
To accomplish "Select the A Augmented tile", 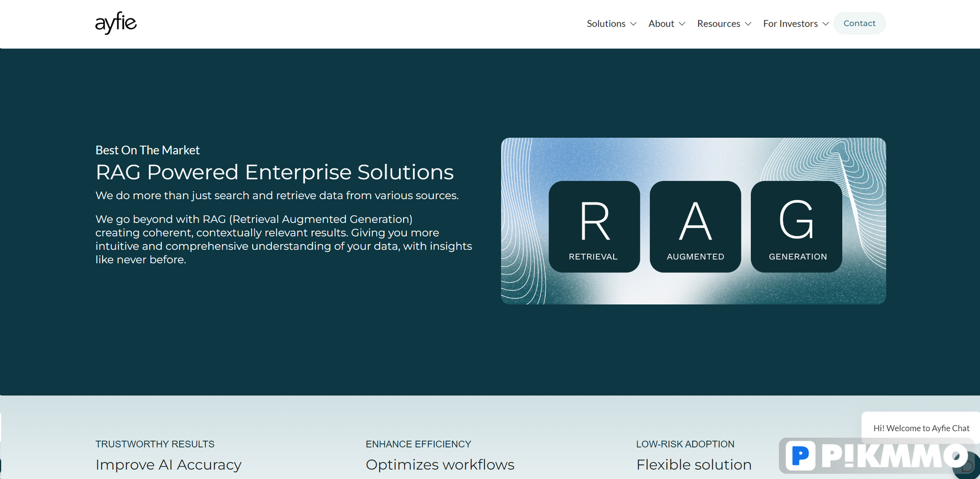I will point(695,227).
